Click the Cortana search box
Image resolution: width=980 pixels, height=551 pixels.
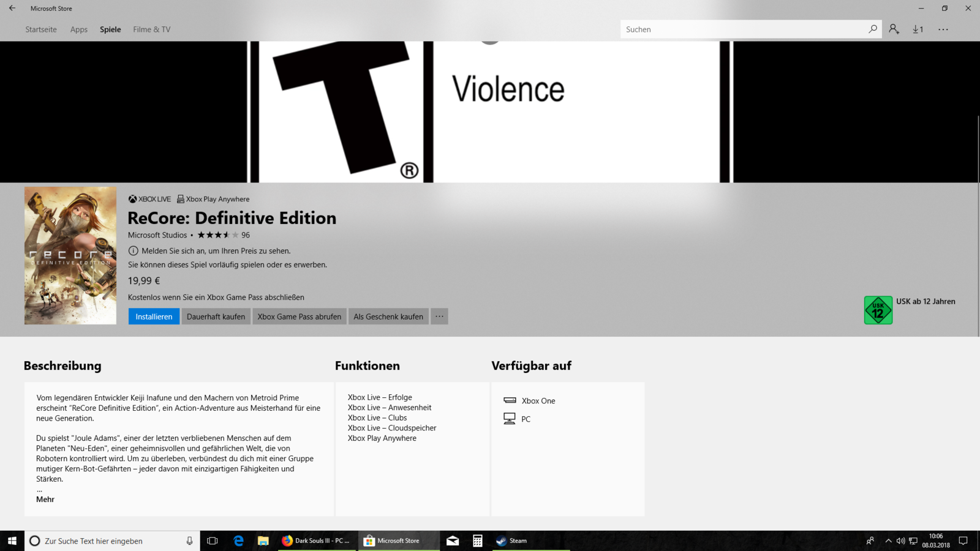pos(112,541)
